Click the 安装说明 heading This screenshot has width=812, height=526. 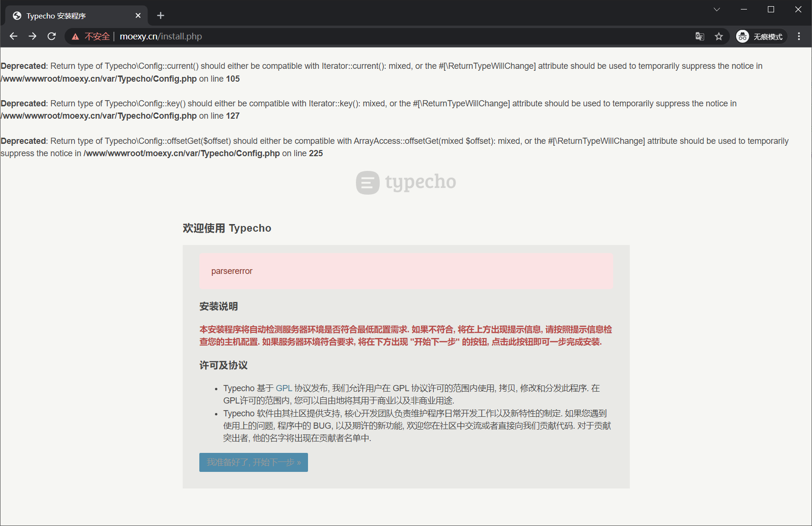click(218, 307)
